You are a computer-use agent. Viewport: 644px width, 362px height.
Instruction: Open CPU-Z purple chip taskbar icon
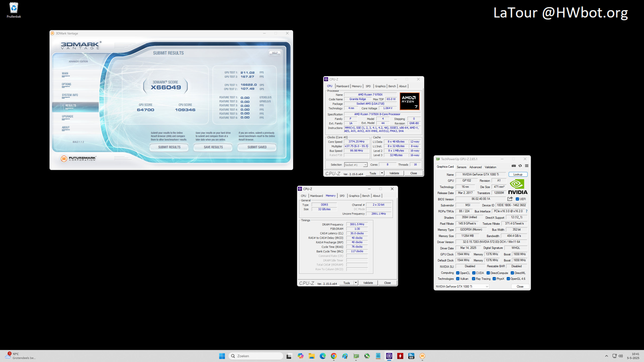click(389, 356)
